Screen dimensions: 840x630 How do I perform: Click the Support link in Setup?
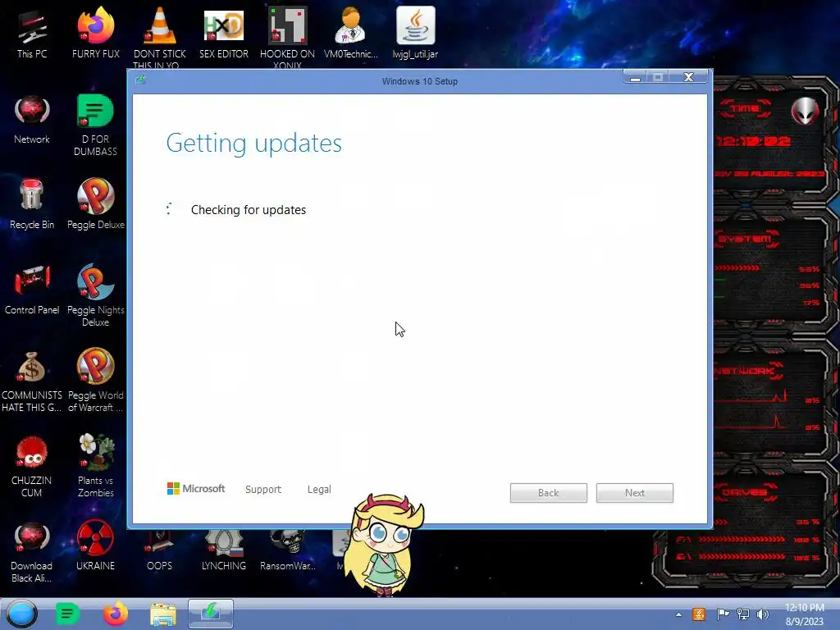coord(263,489)
